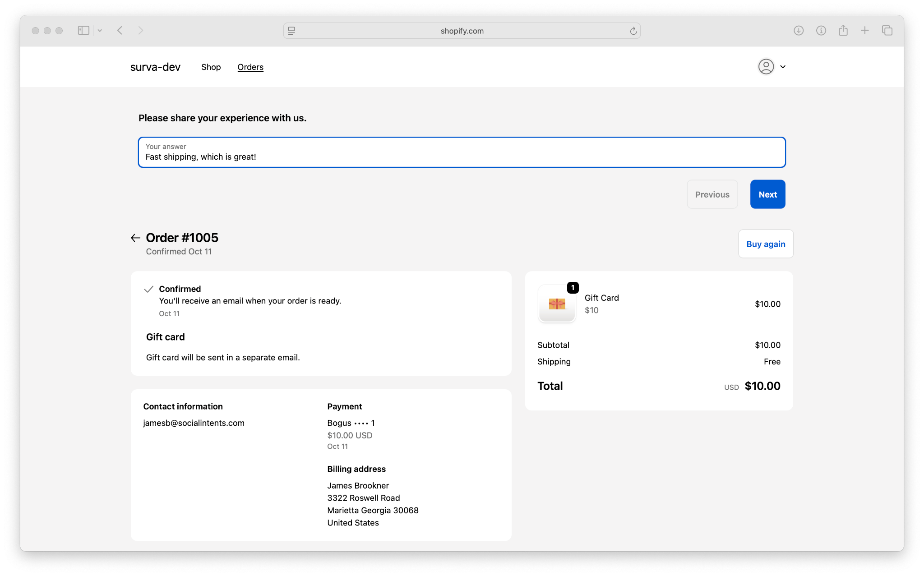The image size is (924, 576).
Task: Click back arrow beside Order #1005
Action: click(135, 238)
